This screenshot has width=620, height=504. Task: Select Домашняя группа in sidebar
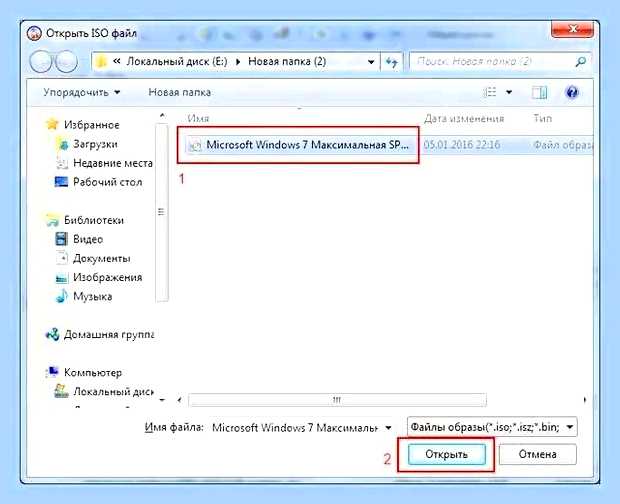point(109,334)
